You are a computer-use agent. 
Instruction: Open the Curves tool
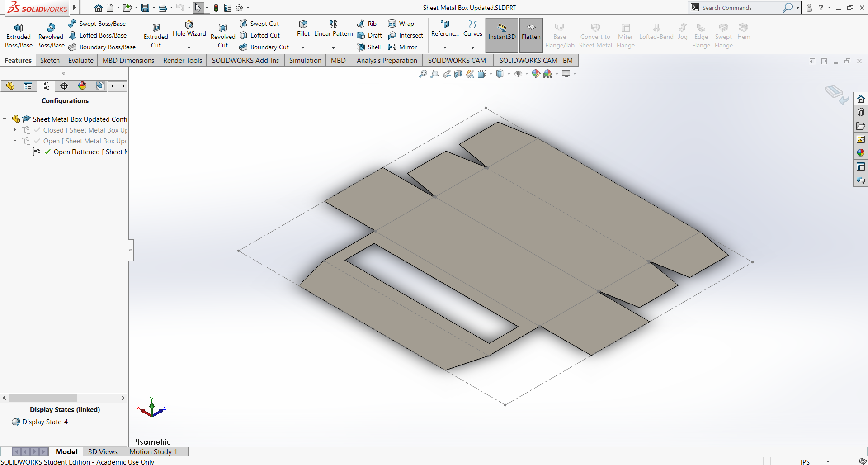coord(473,28)
